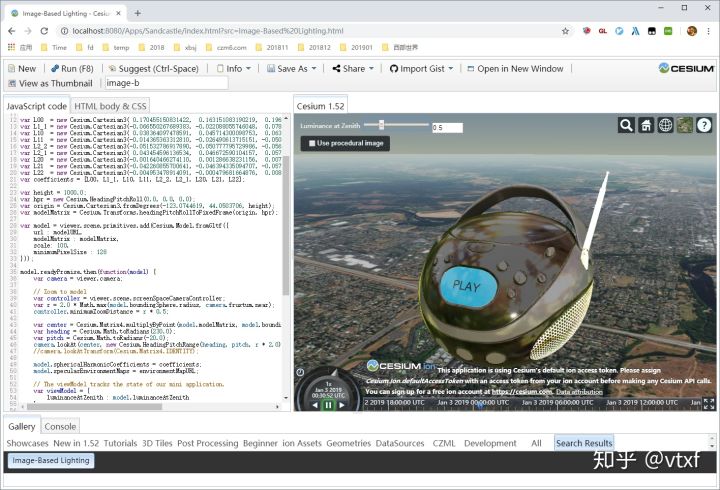Click Suggest (Ctrl-Space)
This screenshot has height=490, width=720.
[x=153, y=68]
